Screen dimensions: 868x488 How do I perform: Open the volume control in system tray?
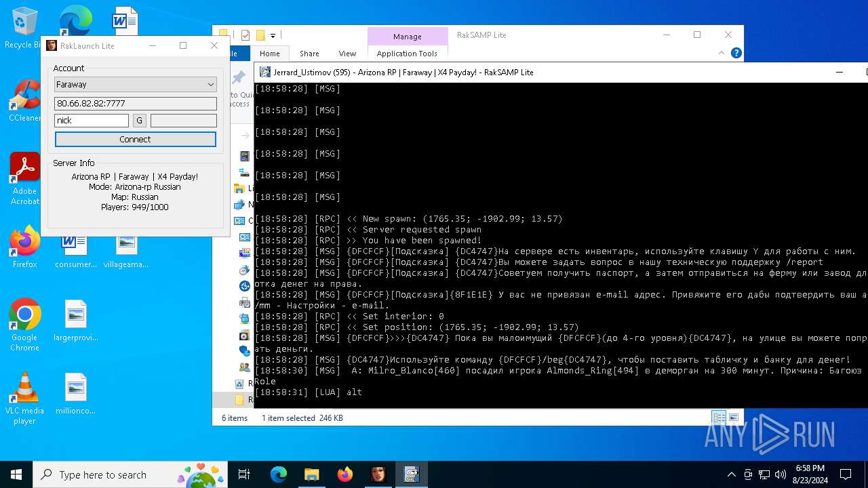781,474
